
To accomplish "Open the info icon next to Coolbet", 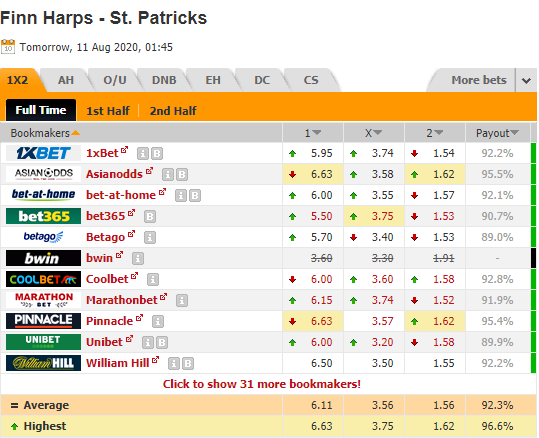I will coord(153,280).
